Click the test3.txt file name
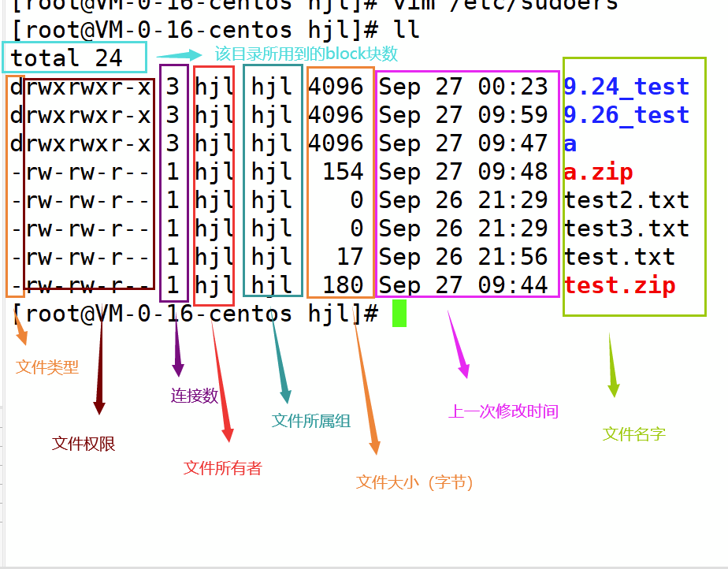The width and height of the screenshot is (728, 569). tap(626, 229)
